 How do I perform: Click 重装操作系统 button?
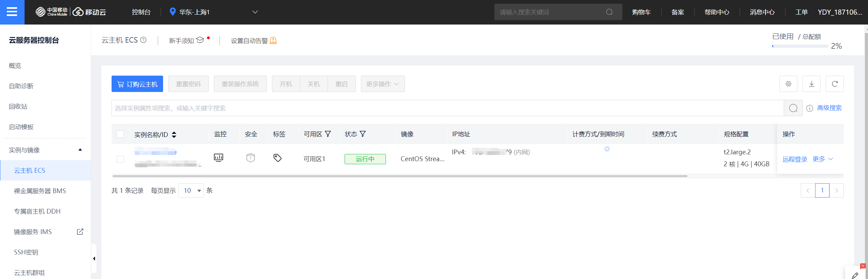click(x=240, y=84)
